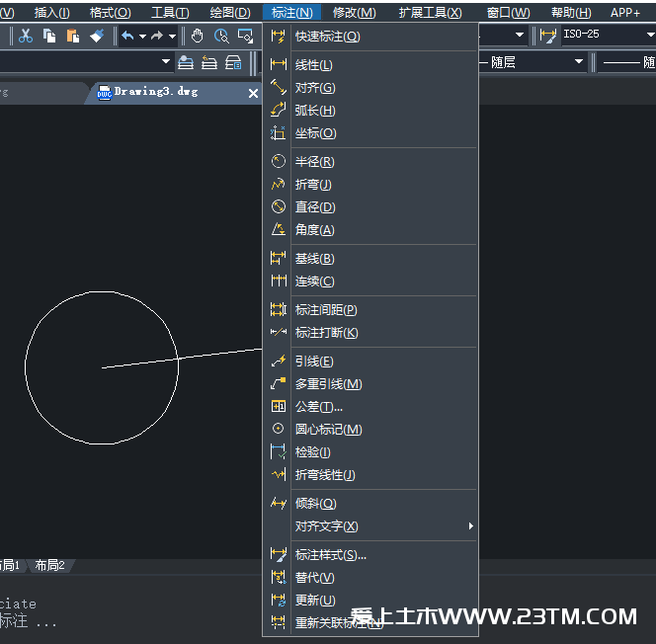Click the Match Properties brush icon
Screen dimensions: 656x644
97,36
